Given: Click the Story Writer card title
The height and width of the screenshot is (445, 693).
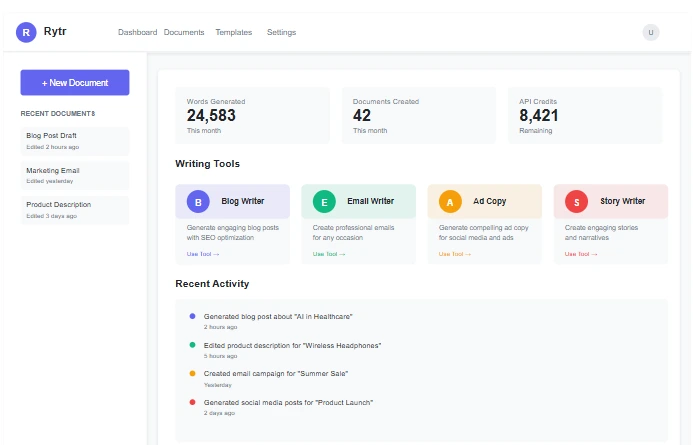Looking at the screenshot, I should [x=622, y=201].
